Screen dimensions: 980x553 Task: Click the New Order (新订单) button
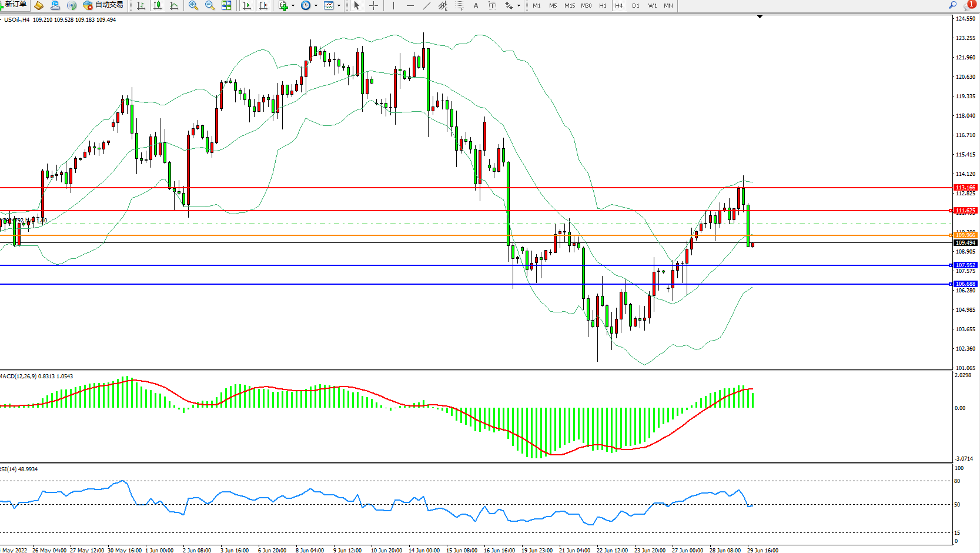[x=14, y=5]
